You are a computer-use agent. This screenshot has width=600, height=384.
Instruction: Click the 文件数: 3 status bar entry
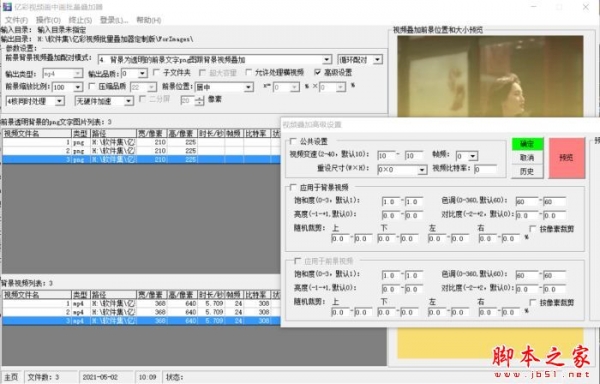[44, 377]
